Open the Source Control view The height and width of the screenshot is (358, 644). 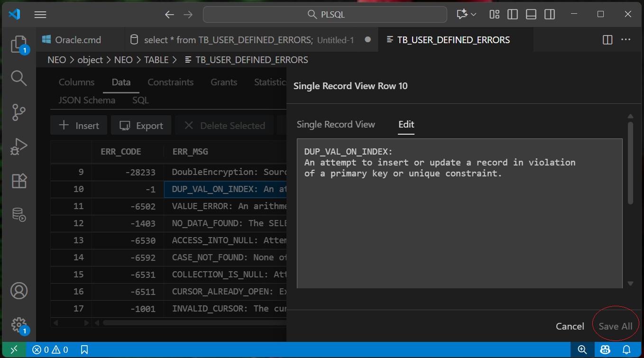tap(18, 112)
